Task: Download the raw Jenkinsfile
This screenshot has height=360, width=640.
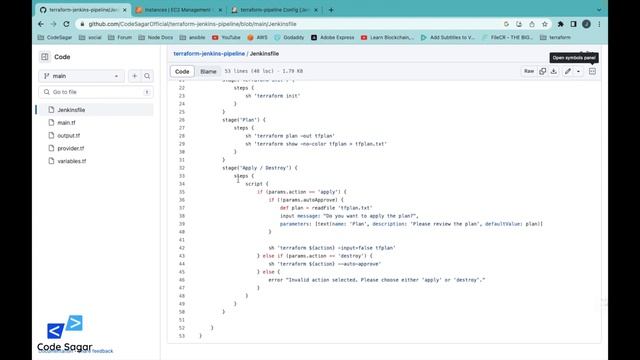Action: click(x=553, y=71)
